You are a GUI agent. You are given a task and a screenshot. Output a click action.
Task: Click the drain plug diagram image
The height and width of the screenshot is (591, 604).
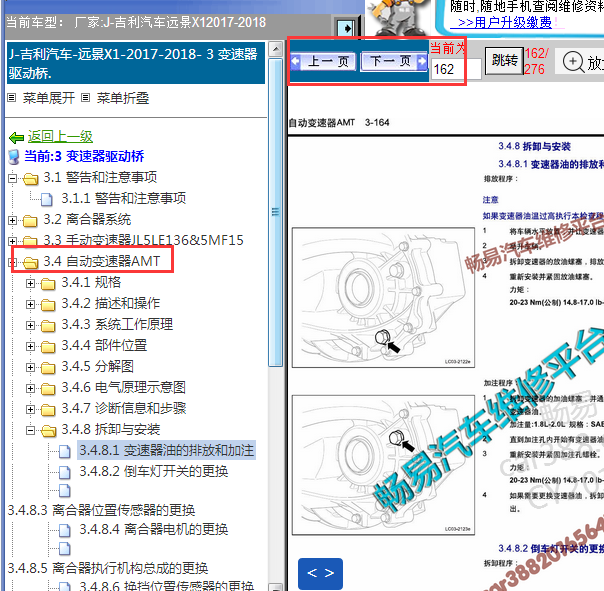[383, 297]
